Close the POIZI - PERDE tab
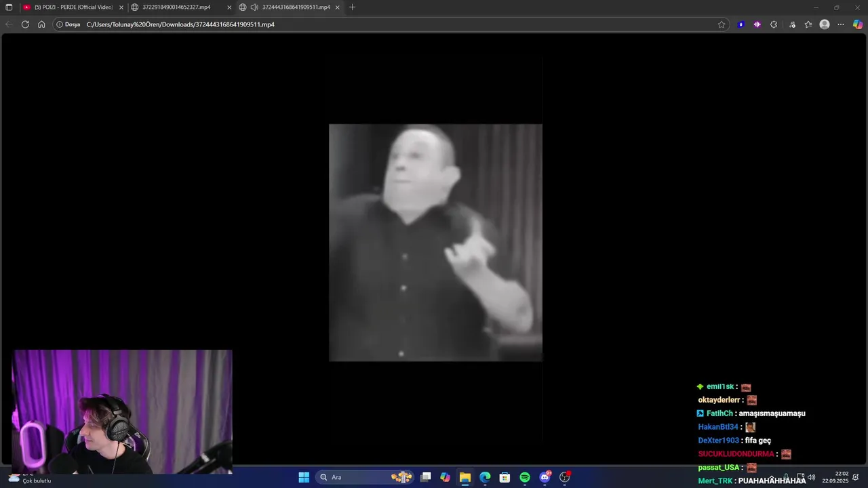 pos(121,7)
